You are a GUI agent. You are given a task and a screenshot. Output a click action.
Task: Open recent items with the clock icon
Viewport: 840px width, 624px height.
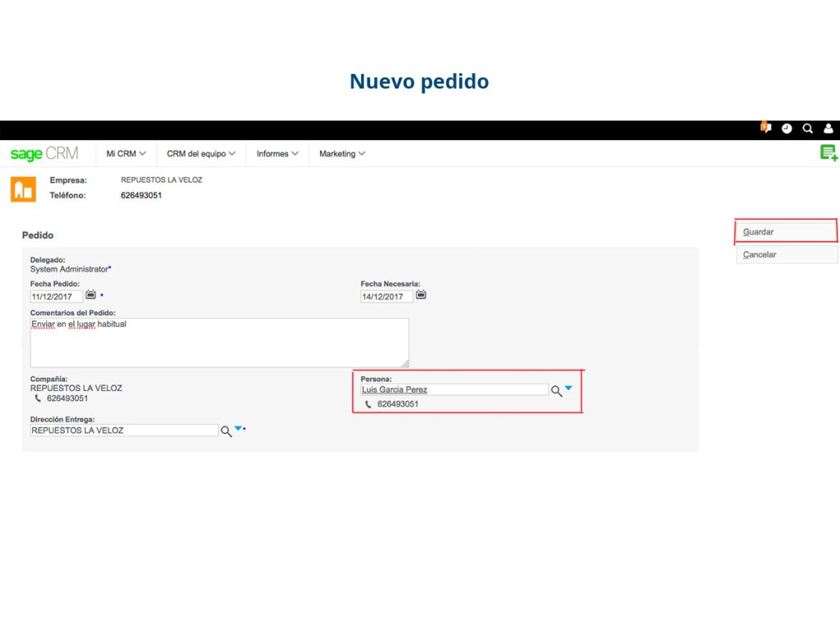click(787, 129)
